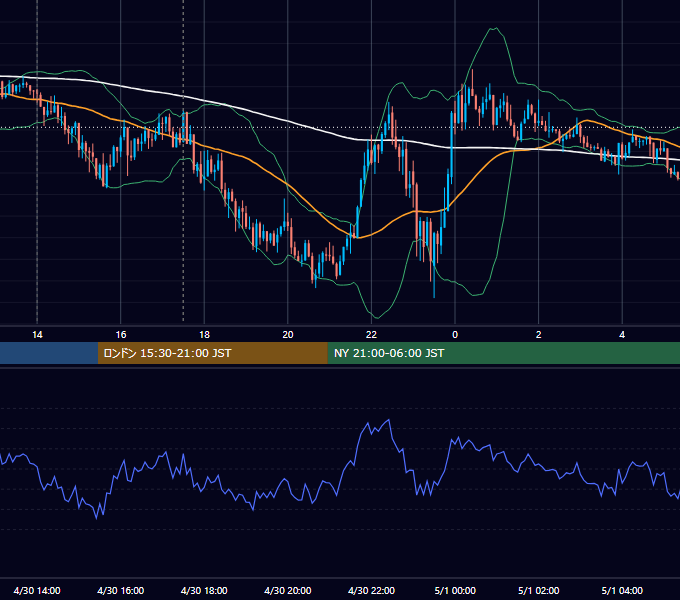Screen dimensions: 680x600
Task: Click the 20 hour label on price chart axis
Action: click(x=288, y=335)
